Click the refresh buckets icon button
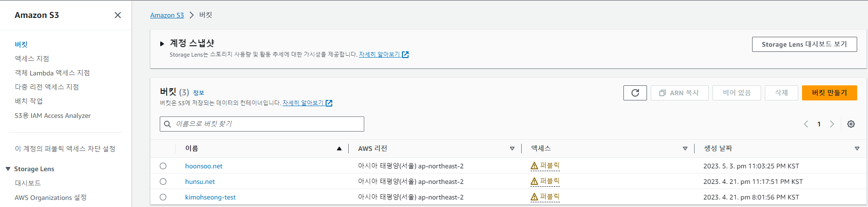Screen dimensions: 868x207 (635, 93)
